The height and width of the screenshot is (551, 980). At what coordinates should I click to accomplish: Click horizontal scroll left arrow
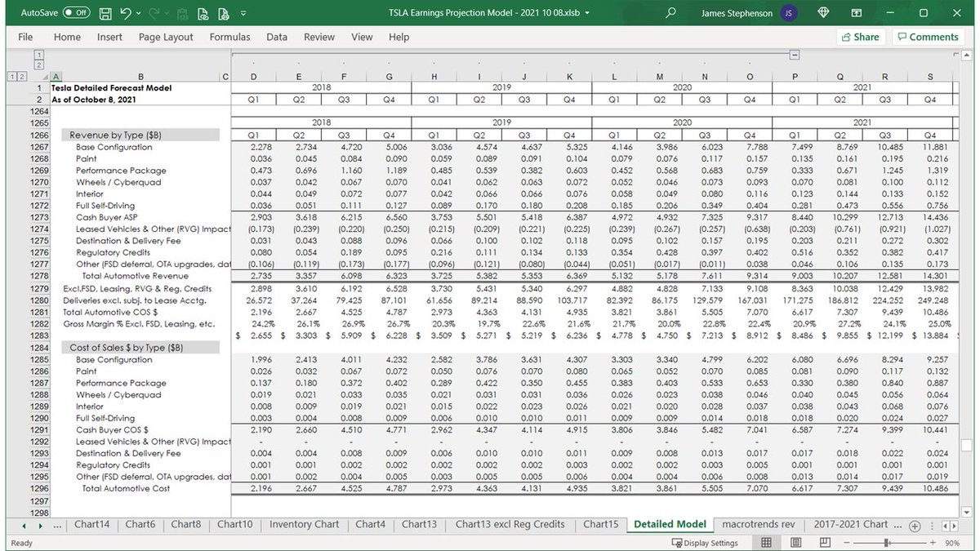(945, 526)
